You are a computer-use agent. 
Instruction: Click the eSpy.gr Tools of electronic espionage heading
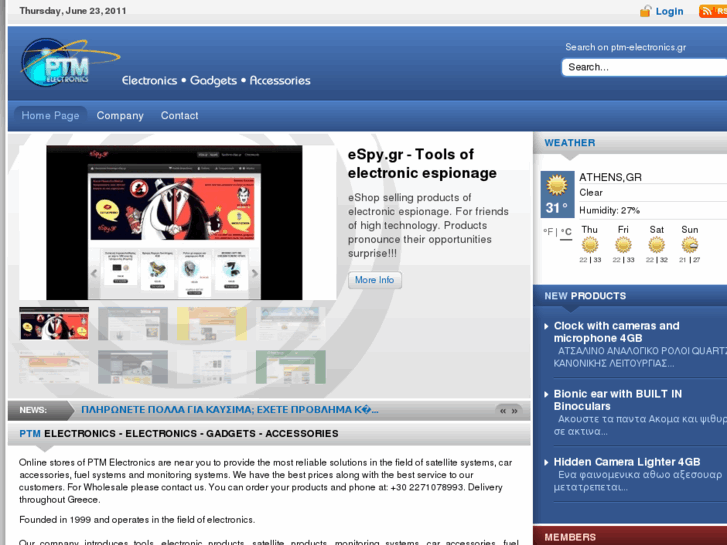[x=422, y=164]
